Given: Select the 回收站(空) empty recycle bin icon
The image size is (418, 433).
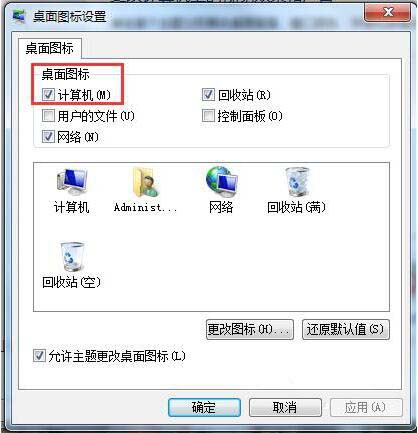Looking at the screenshot, I should 71,265.
